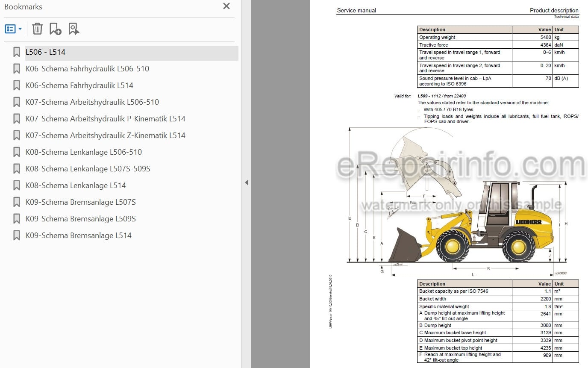Click the 'Service manual' page header

pyautogui.click(x=356, y=10)
